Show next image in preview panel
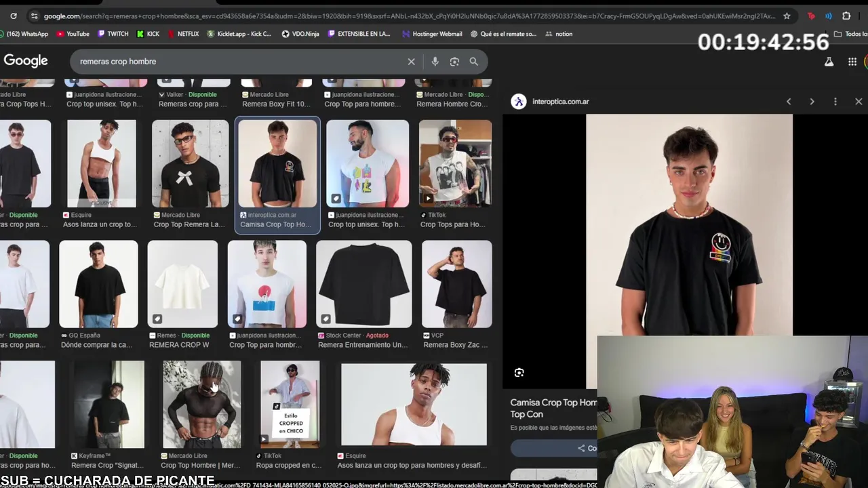This screenshot has height=488, width=868. 812,102
